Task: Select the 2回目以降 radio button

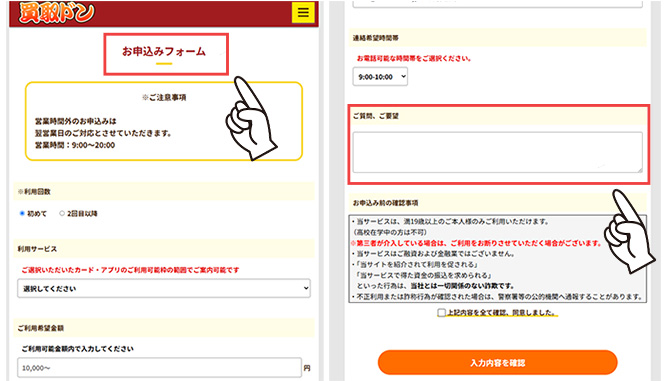Action: coord(62,213)
